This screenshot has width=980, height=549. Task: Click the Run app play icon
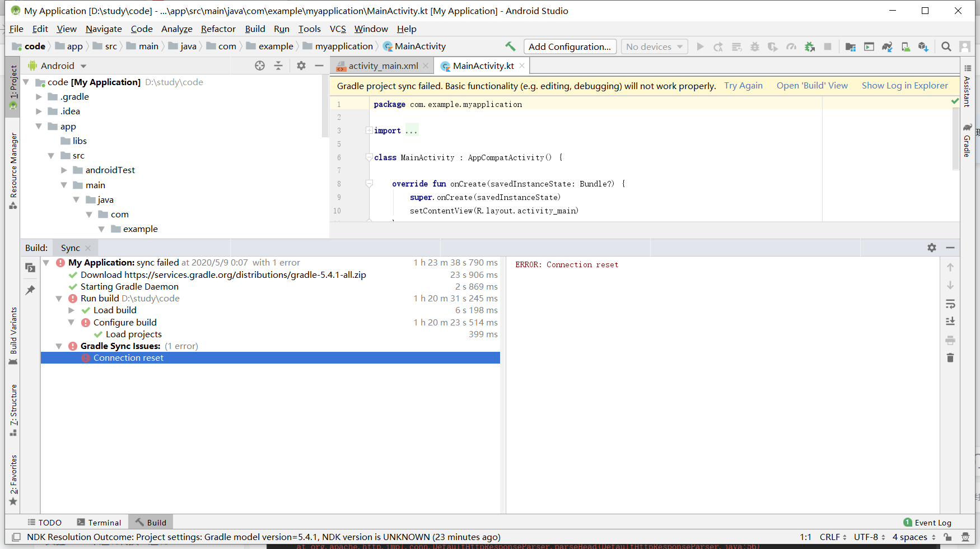(x=700, y=46)
